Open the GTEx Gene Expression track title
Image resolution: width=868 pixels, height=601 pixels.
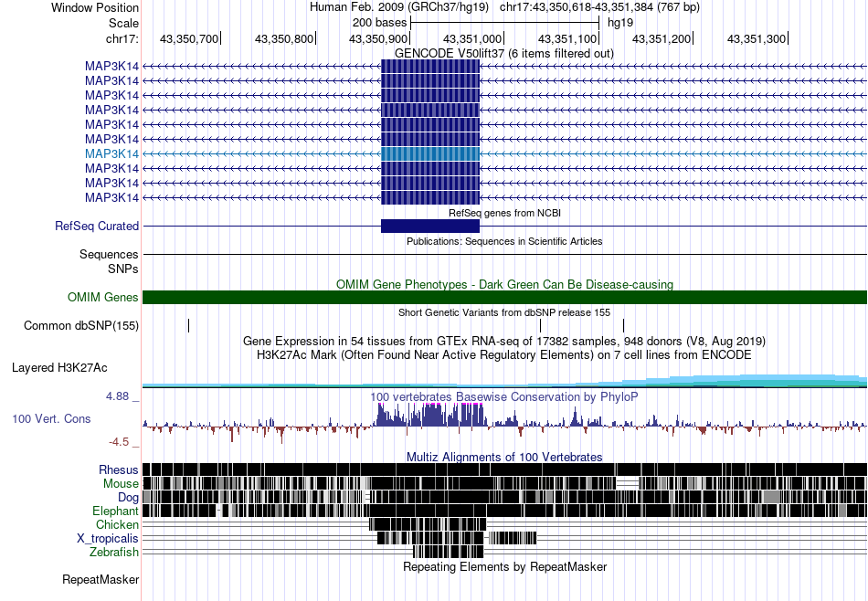point(504,341)
